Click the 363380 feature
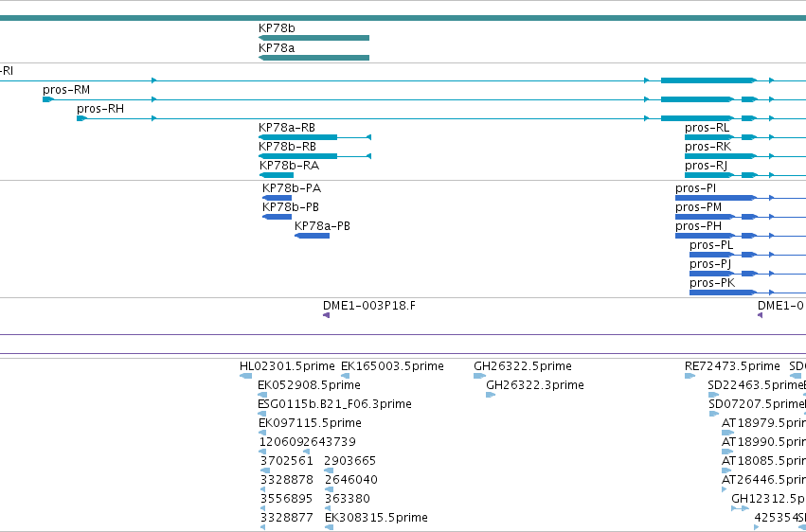This screenshot has width=806, height=532. coord(328,509)
